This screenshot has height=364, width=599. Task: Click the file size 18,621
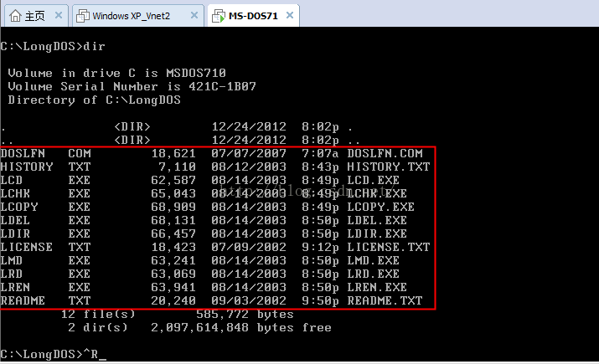click(x=173, y=153)
